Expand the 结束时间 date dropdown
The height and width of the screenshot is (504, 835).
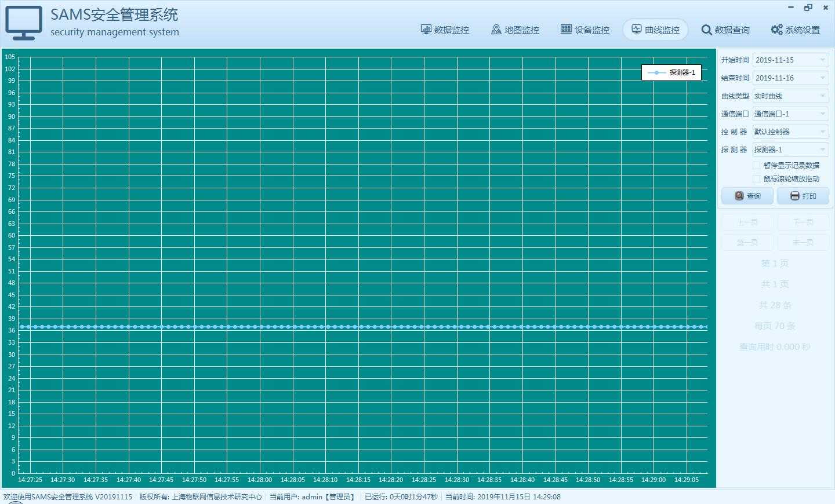pos(823,78)
